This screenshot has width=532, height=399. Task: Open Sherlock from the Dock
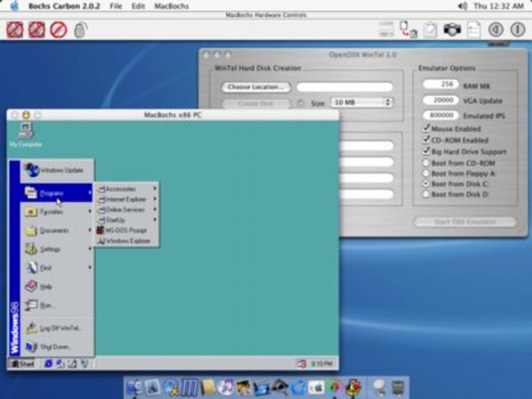point(280,387)
